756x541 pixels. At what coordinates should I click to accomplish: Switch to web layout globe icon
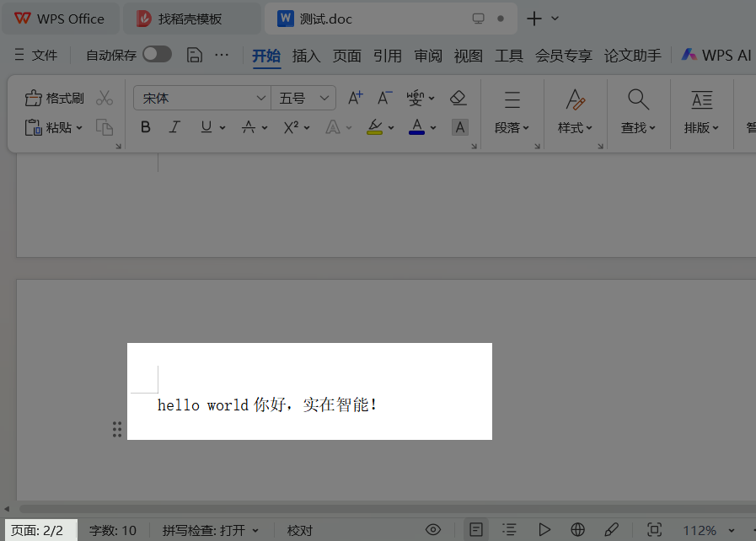[x=577, y=529]
